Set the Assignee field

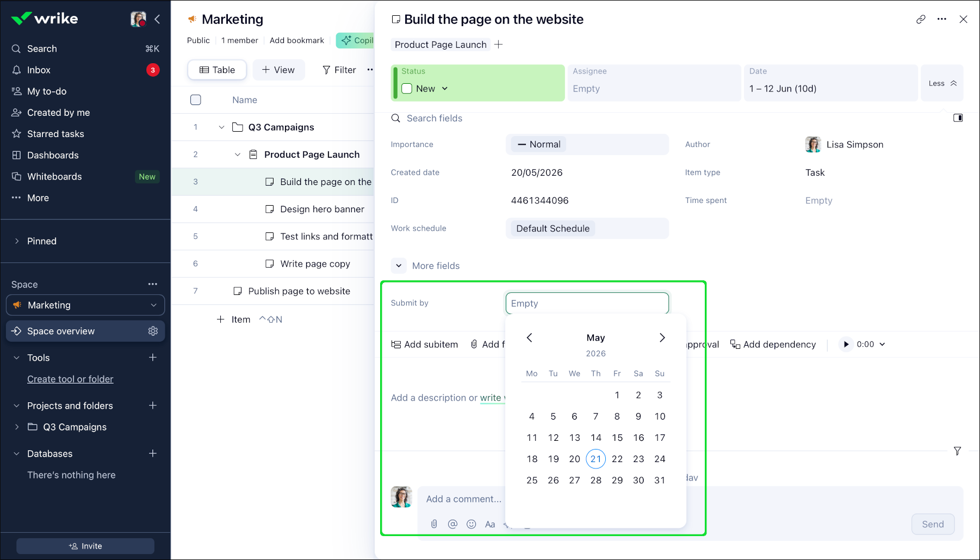[x=654, y=83]
